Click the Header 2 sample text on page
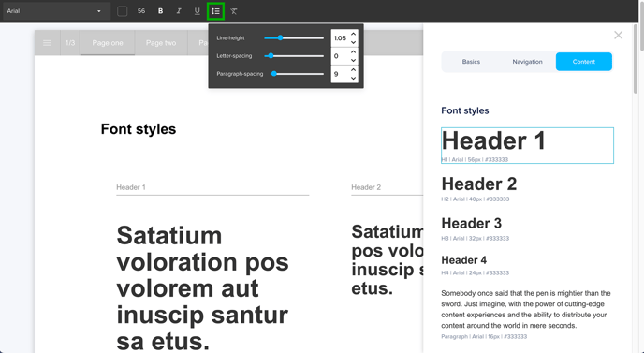This screenshot has width=644, height=353. pos(388,260)
